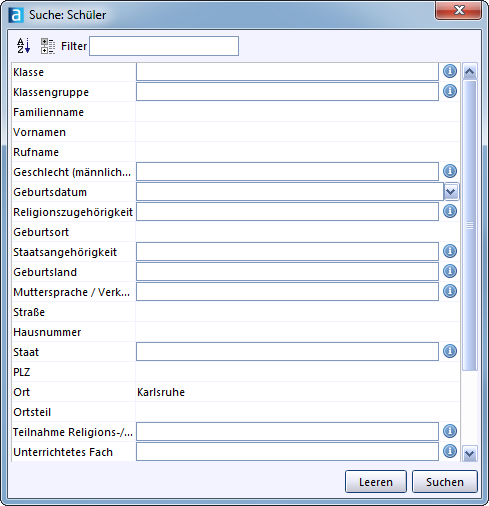This screenshot has height=506, width=489.
Task: Start the search with the Suchen button
Action: tap(445, 482)
